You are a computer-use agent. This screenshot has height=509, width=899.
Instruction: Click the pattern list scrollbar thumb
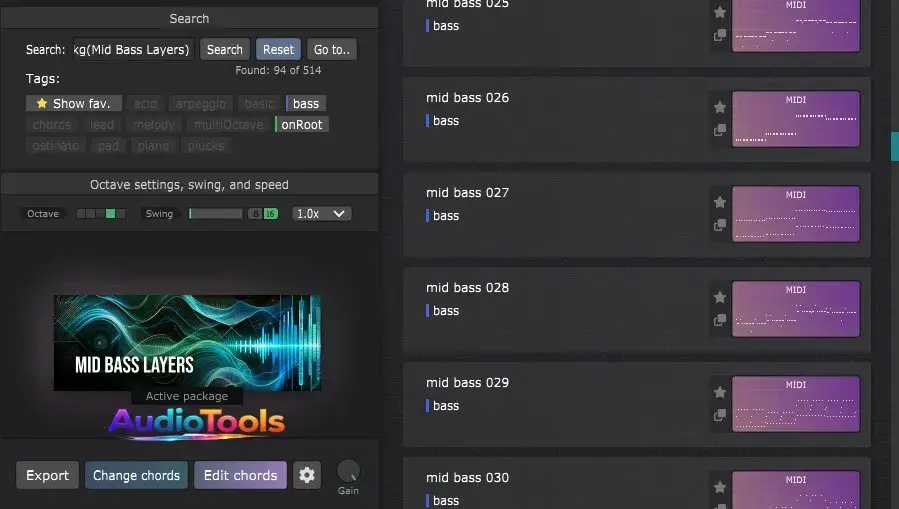click(x=894, y=147)
